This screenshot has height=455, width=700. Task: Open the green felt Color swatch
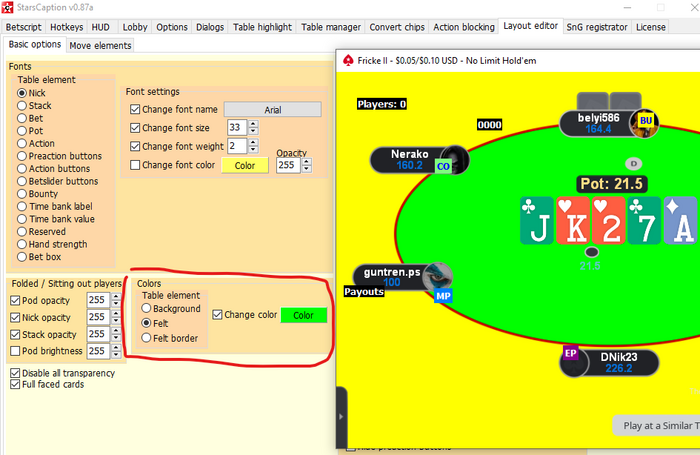304,315
